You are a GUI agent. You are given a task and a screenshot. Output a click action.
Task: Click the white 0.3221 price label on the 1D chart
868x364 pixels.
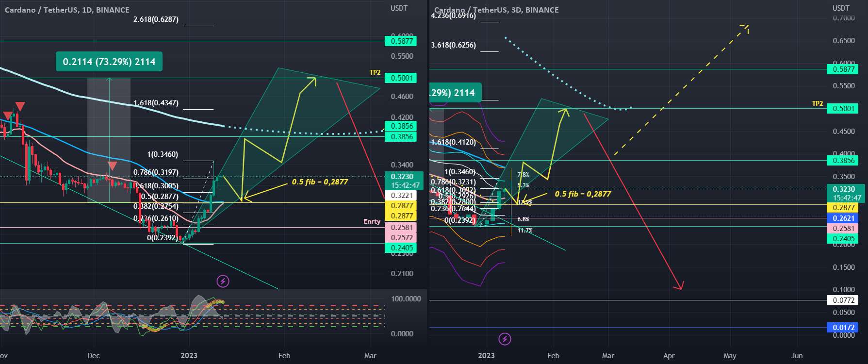(402, 196)
